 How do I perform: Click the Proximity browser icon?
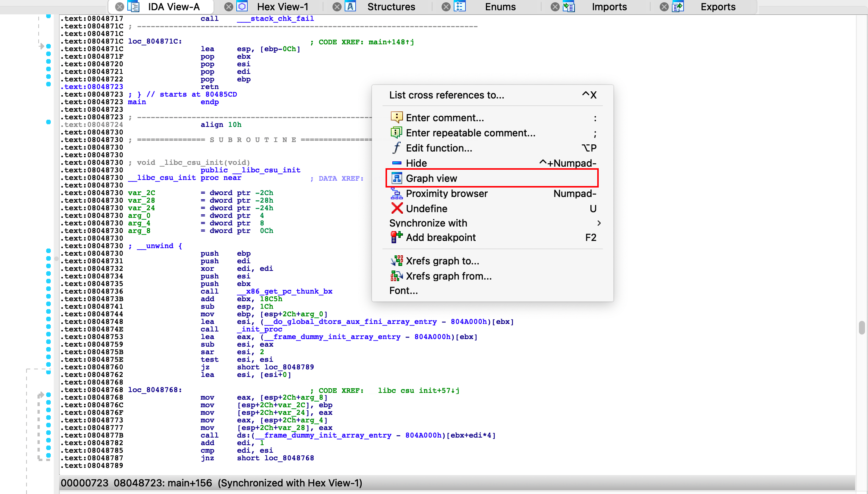[397, 194]
